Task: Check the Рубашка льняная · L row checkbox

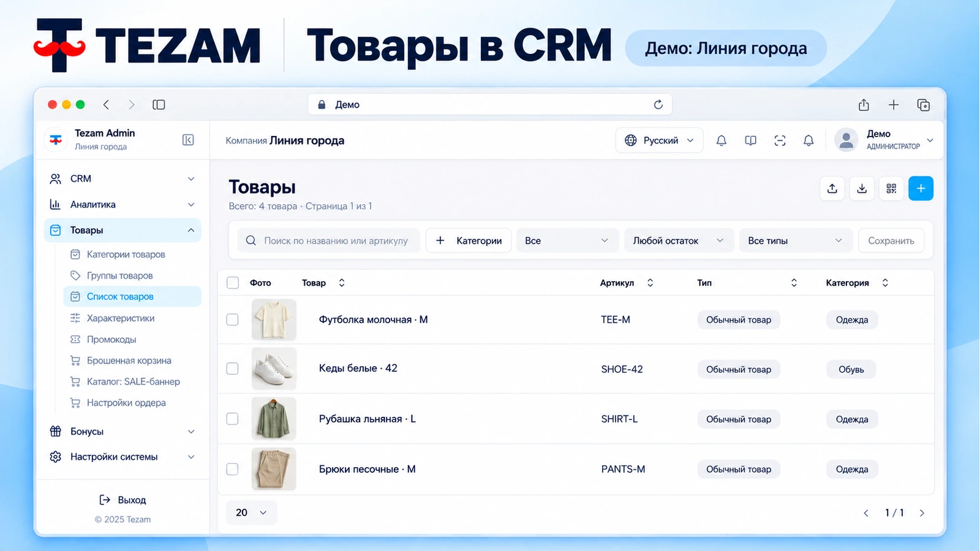Action: point(232,419)
